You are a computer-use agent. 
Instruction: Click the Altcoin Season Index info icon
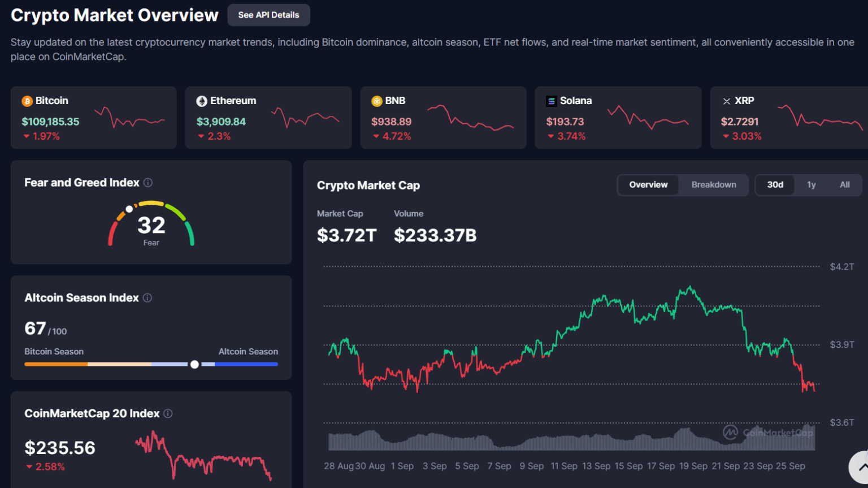tap(147, 297)
